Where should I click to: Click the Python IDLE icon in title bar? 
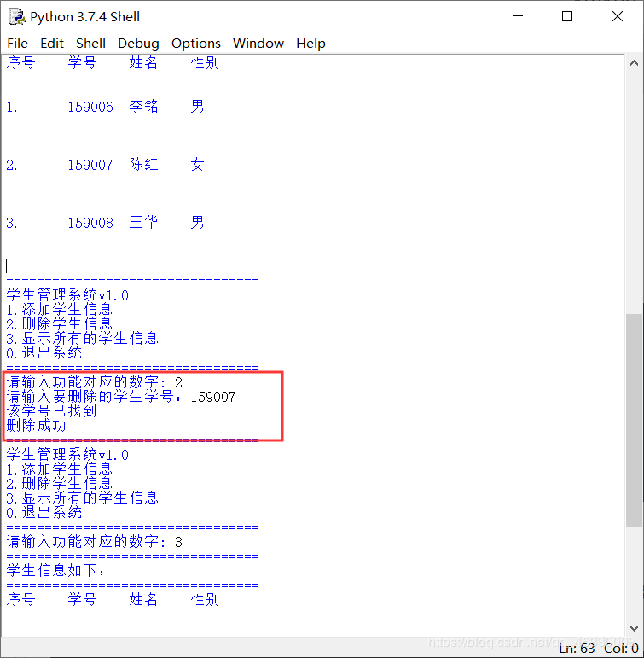[x=17, y=16]
